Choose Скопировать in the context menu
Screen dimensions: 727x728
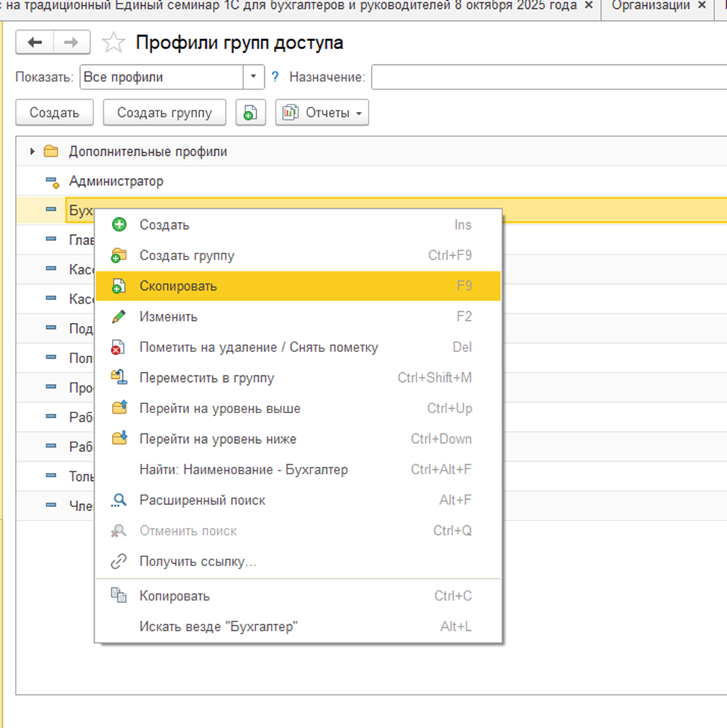[299, 286]
